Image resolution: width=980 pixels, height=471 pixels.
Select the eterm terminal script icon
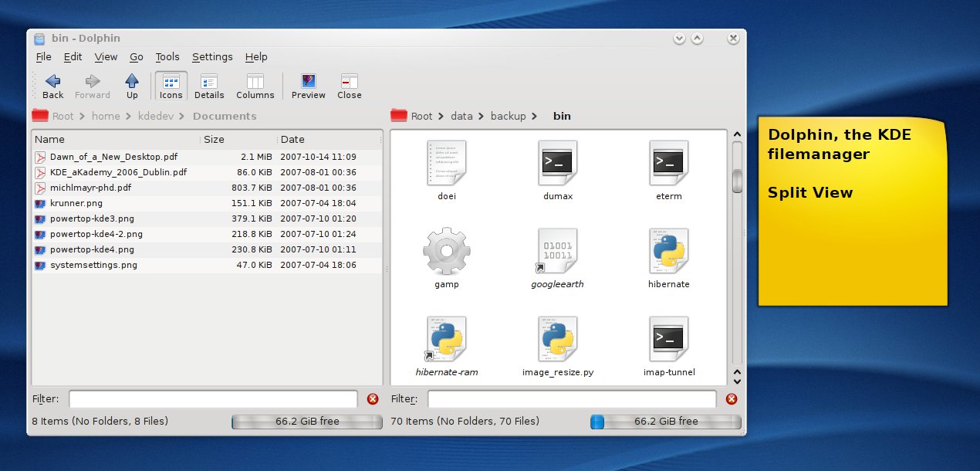(x=669, y=163)
